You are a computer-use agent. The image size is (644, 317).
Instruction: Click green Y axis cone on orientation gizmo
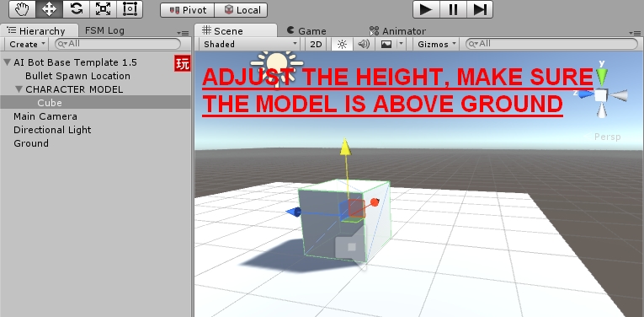pos(601,74)
